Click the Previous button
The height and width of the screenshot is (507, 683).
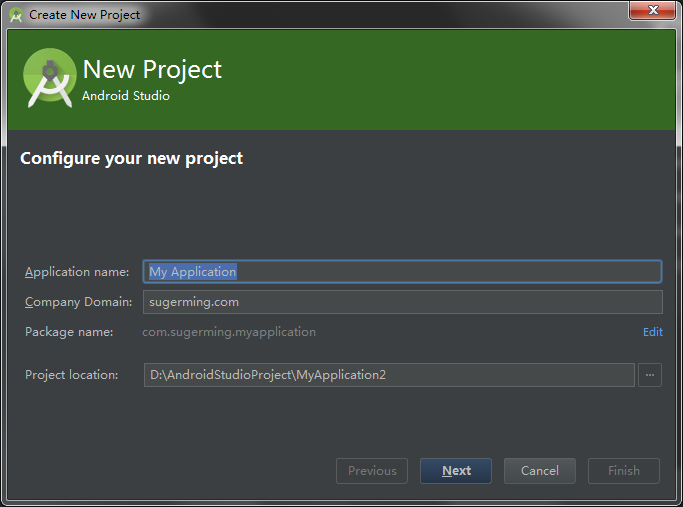tap(372, 471)
